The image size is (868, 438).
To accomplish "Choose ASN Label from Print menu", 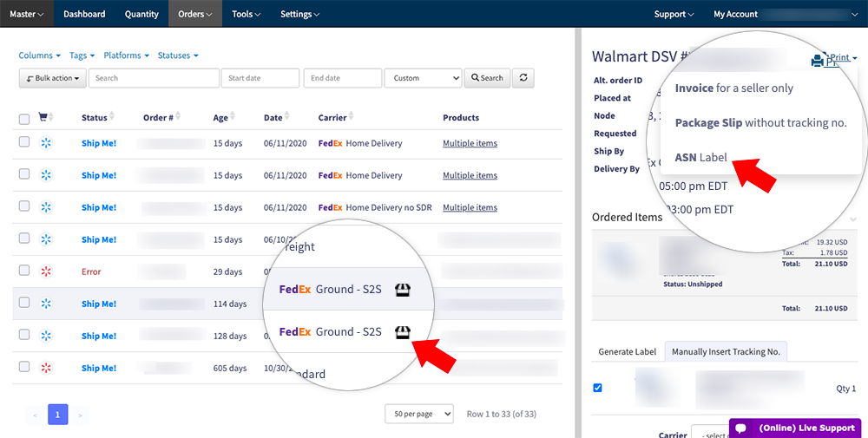I will click(x=700, y=158).
